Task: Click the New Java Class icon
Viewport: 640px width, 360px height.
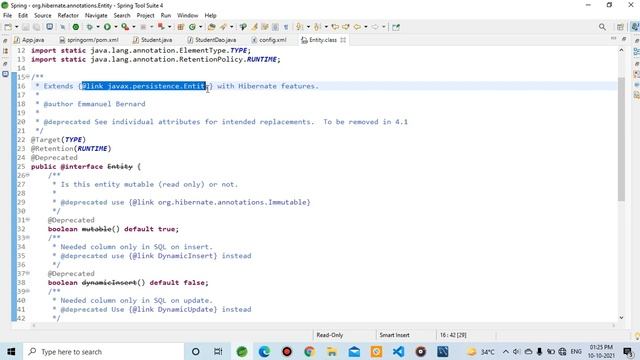Action: tap(192, 27)
